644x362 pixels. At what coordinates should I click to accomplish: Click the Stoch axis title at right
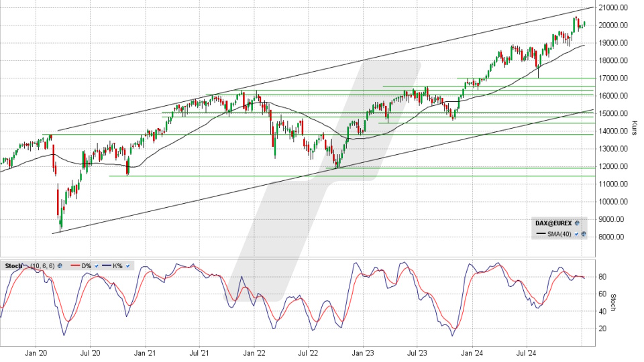[613, 302]
